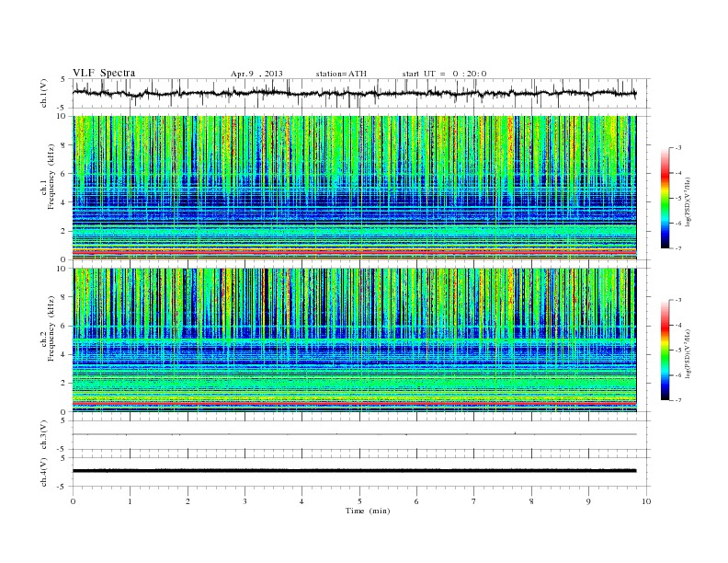This screenshot has width=728, height=563.
Task: Click the time axis tick label "0"
Action: [73, 501]
